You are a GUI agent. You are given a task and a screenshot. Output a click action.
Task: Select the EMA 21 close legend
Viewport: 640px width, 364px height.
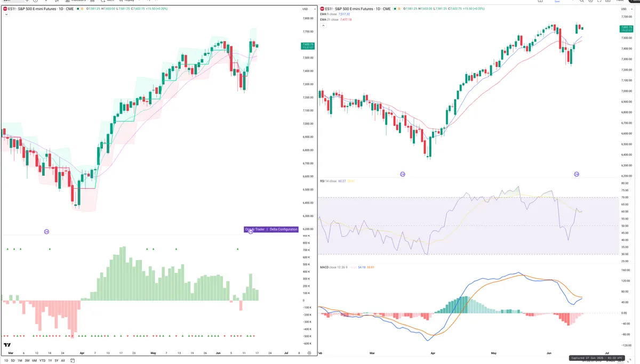coord(329,19)
